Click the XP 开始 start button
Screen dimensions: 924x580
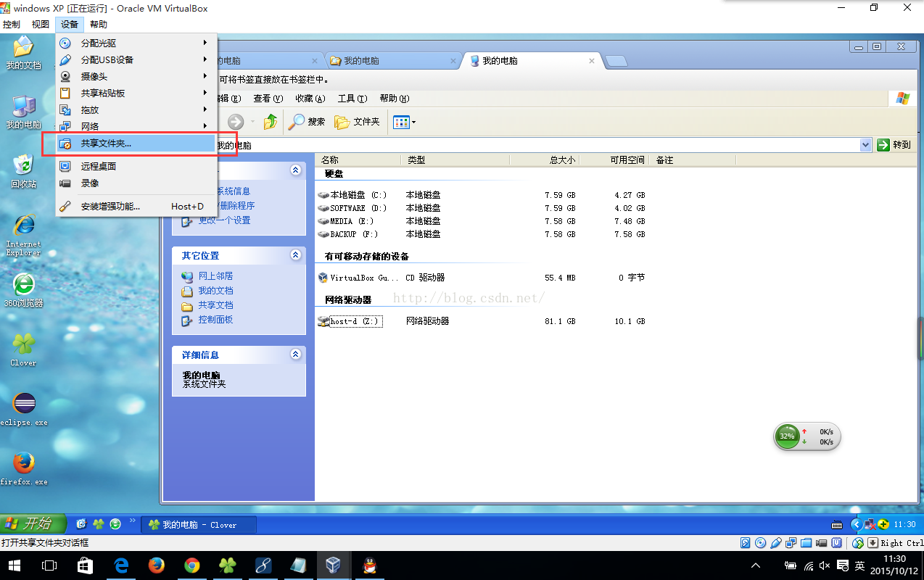33,523
